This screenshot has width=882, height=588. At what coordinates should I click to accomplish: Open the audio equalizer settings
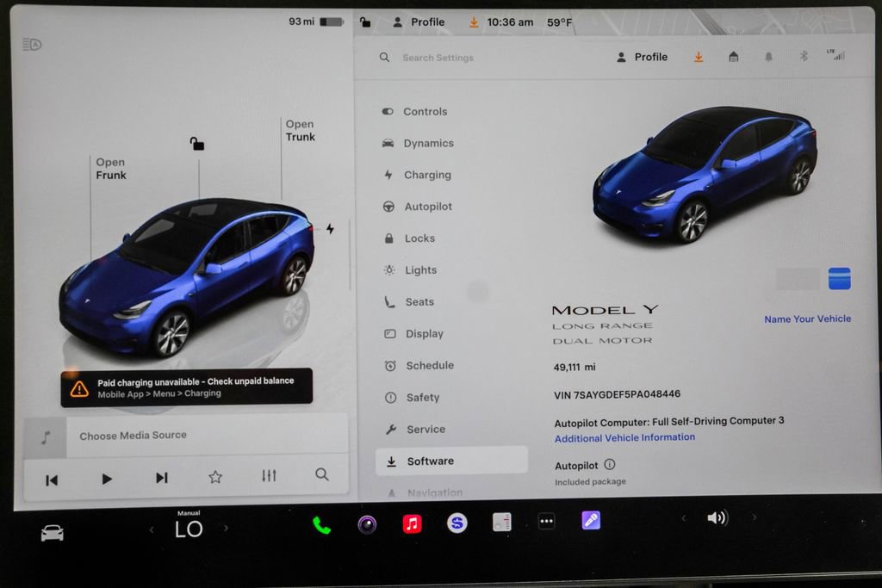[269, 475]
